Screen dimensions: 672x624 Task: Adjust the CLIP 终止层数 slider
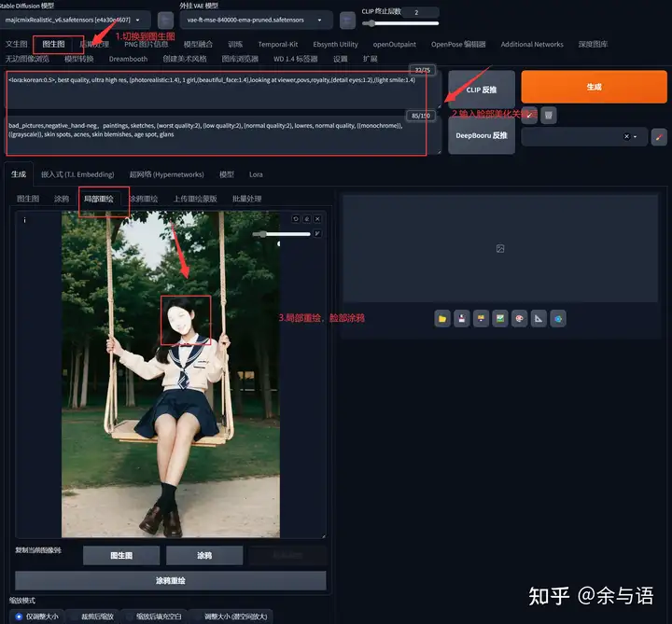coord(400,23)
